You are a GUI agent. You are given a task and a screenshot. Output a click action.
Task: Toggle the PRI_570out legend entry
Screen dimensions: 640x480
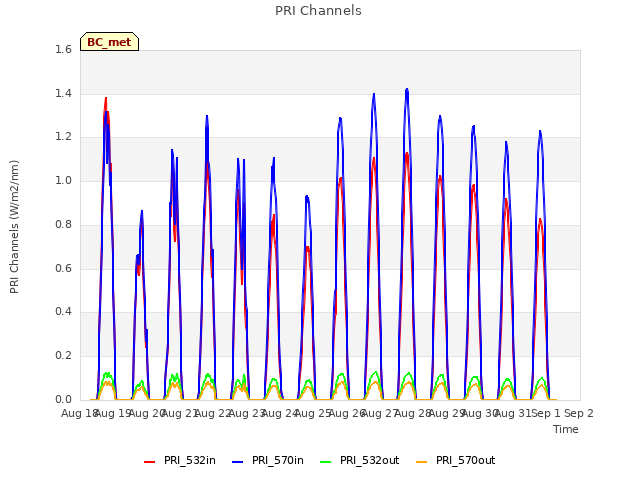pyautogui.click(x=456, y=460)
